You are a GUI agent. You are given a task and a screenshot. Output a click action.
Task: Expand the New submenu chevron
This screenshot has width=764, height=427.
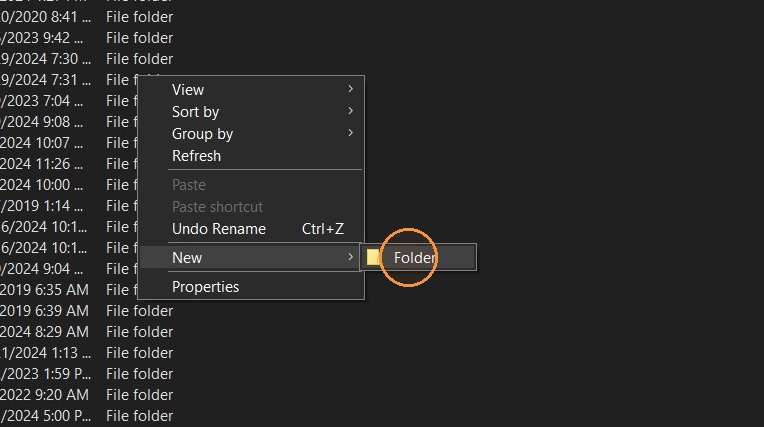point(350,257)
